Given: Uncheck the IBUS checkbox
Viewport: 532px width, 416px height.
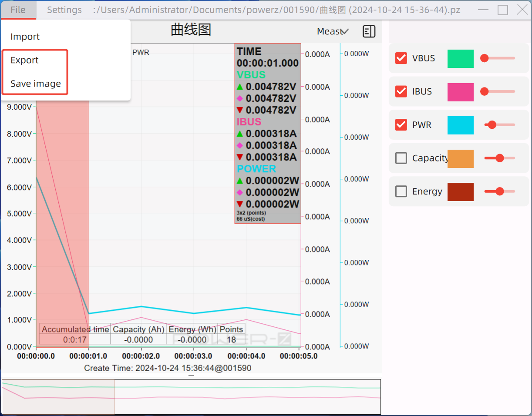Looking at the screenshot, I should coord(401,92).
